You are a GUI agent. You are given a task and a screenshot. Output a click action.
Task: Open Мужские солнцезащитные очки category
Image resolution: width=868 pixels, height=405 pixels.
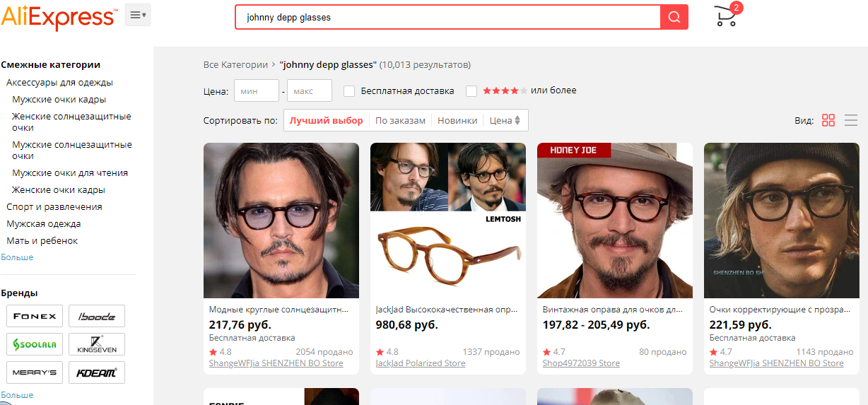tap(72, 150)
